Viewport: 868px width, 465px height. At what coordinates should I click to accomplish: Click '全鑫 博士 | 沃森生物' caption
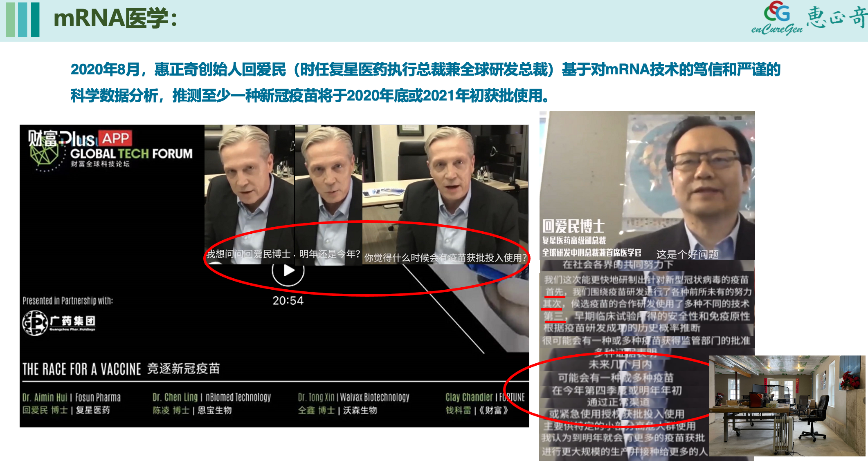tap(337, 410)
